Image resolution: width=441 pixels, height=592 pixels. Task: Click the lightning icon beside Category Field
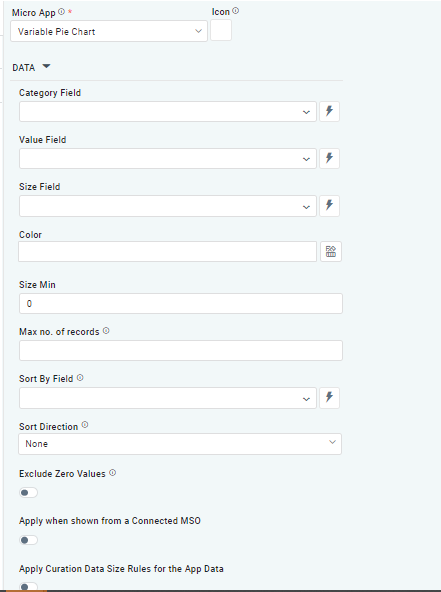(x=329, y=111)
